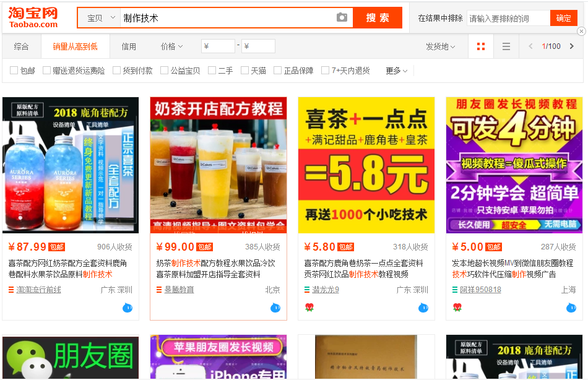Chat with seller 淘淘流行前线 via Wangwang icon
The image size is (588, 380).
point(128,308)
